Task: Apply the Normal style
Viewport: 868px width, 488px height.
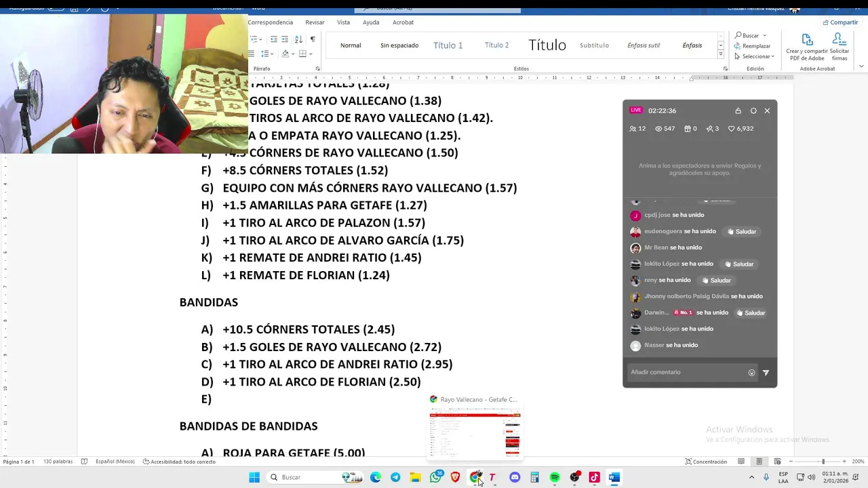Action: [x=351, y=45]
